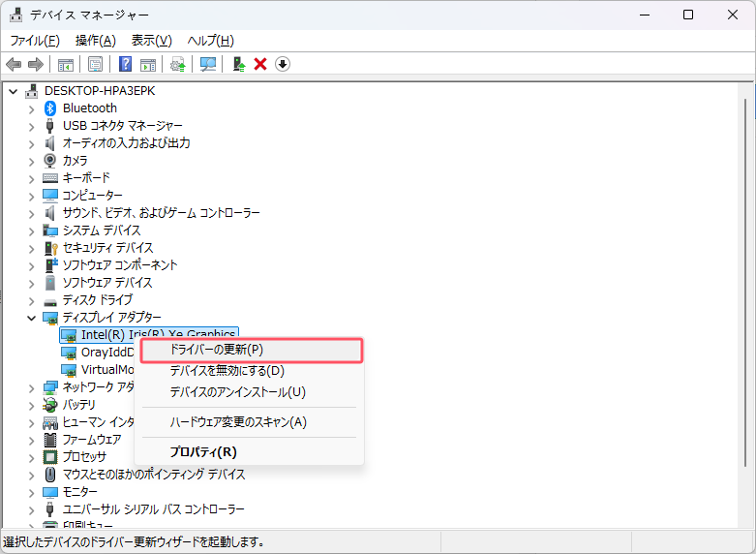Choose ハードウェア変更のスキャン(A) menu item

coord(249,422)
